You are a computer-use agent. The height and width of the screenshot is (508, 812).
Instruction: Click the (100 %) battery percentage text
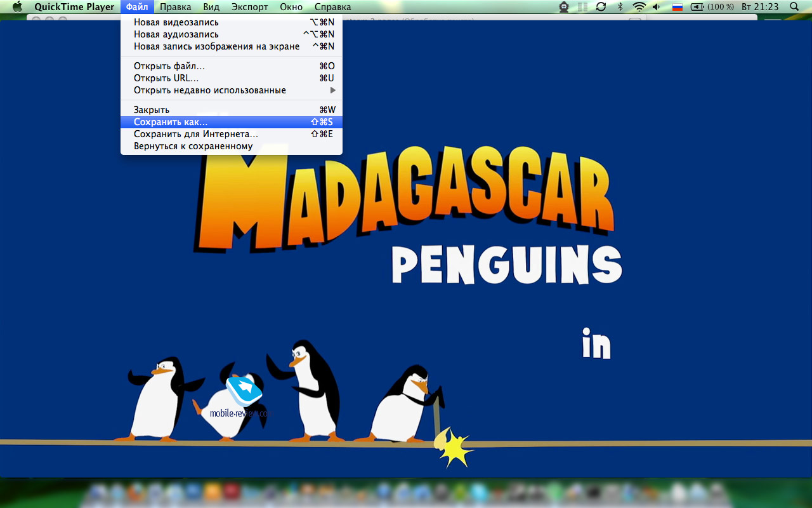[x=721, y=7]
